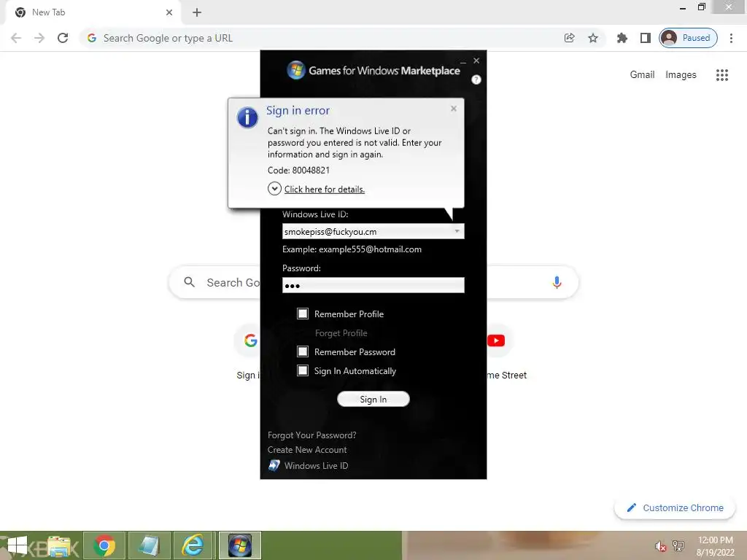Screen dimensions: 747x560
Task: Click the Windows Live ID logo link
Action: 309,466
